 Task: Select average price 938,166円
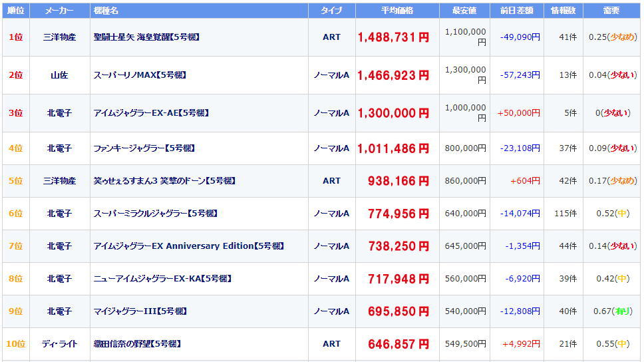click(x=399, y=181)
